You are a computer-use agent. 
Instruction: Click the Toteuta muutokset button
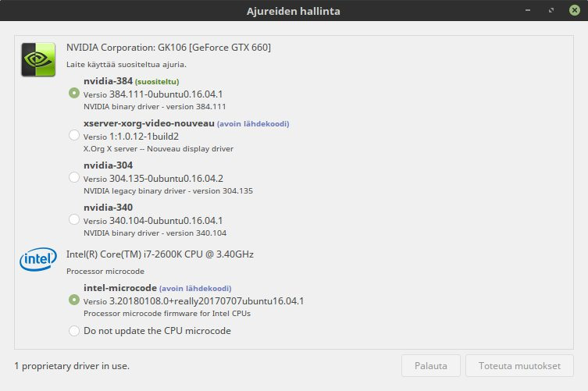(519, 365)
